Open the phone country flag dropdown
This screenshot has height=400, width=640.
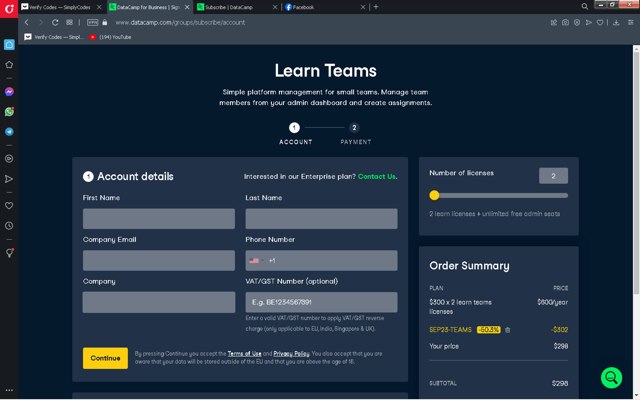(256, 260)
